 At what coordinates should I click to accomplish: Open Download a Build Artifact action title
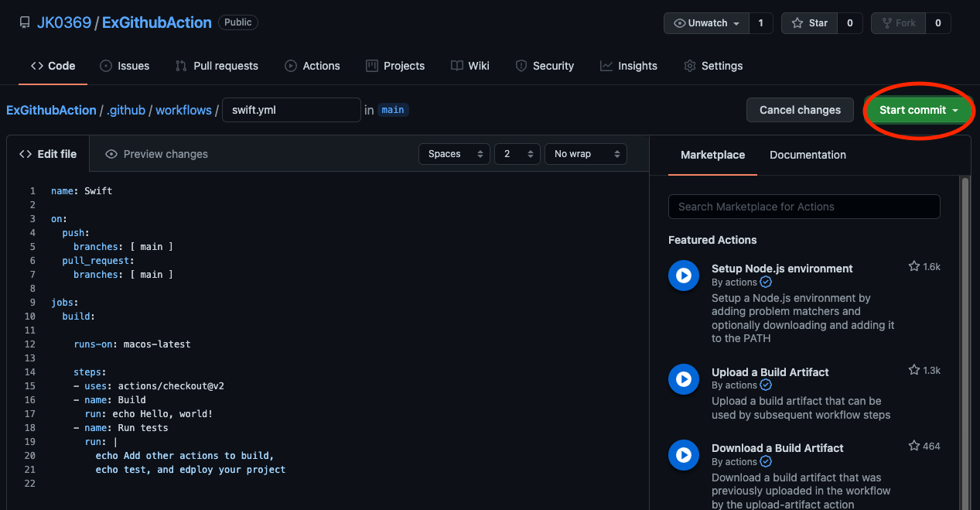coord(777,448)
